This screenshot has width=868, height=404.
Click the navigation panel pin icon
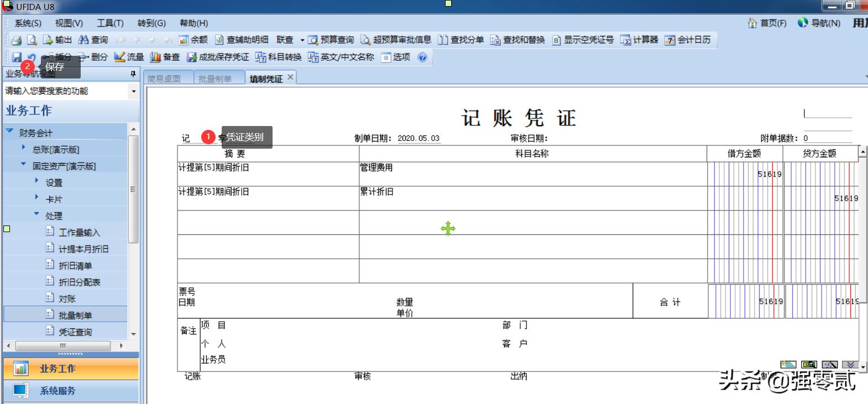click(133, 74)
